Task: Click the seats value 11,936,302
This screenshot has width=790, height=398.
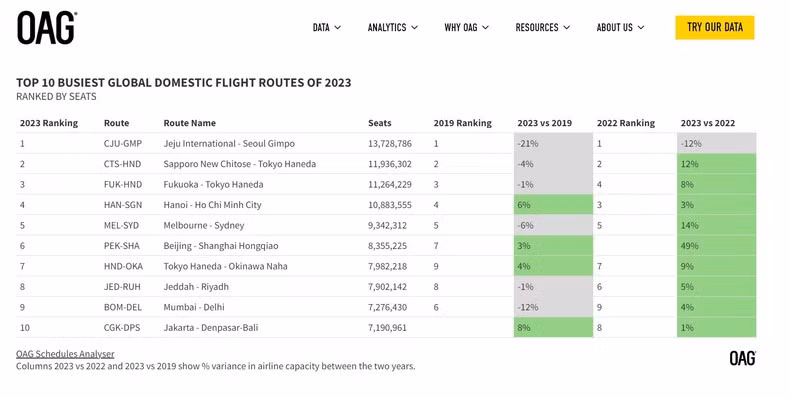Action: 389,164
